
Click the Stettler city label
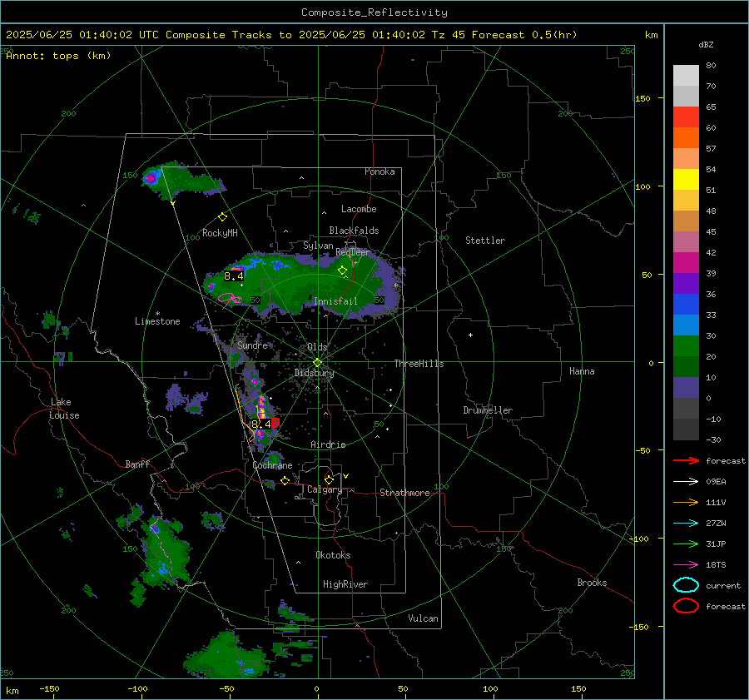[485, 241]
